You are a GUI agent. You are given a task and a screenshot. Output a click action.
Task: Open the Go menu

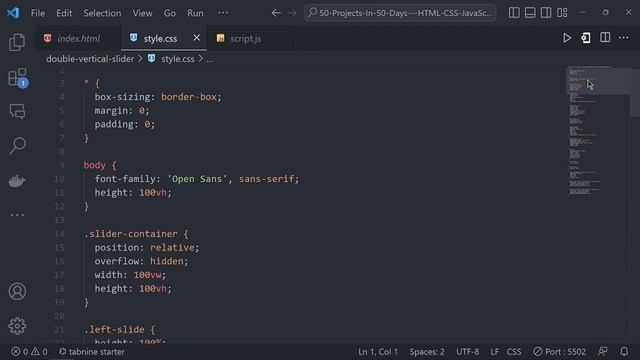pyautogui.click(x=169, y=13)
